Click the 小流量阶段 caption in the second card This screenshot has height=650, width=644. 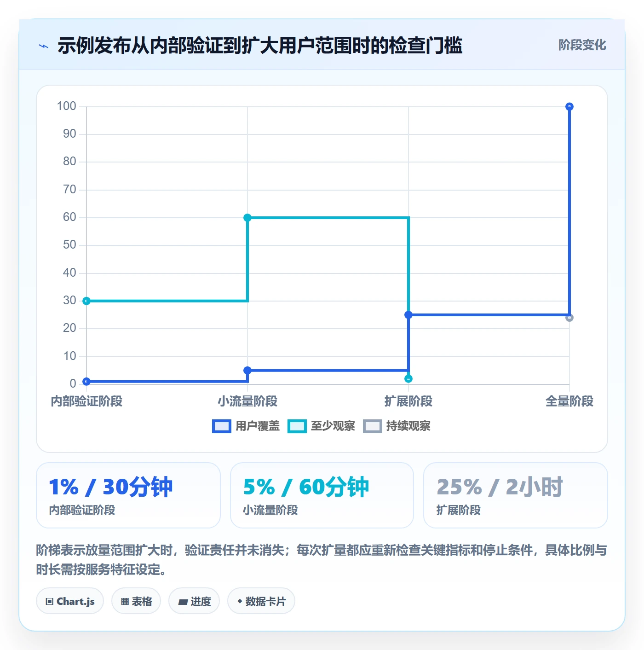tap(270, 510)
